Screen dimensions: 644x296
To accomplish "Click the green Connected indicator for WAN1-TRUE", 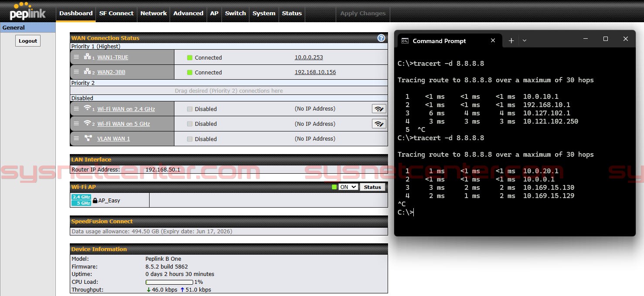I will 190,57.
